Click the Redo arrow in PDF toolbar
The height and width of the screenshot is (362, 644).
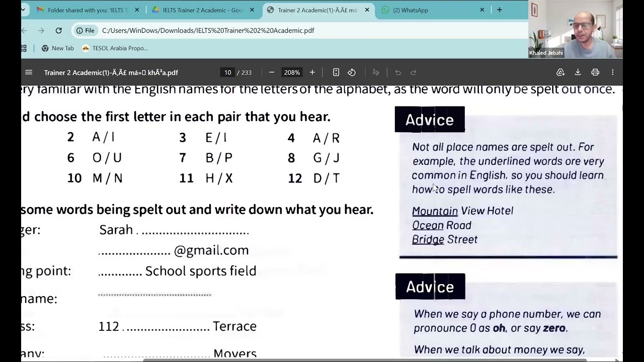pyautogui.click(x=414, y=72)
